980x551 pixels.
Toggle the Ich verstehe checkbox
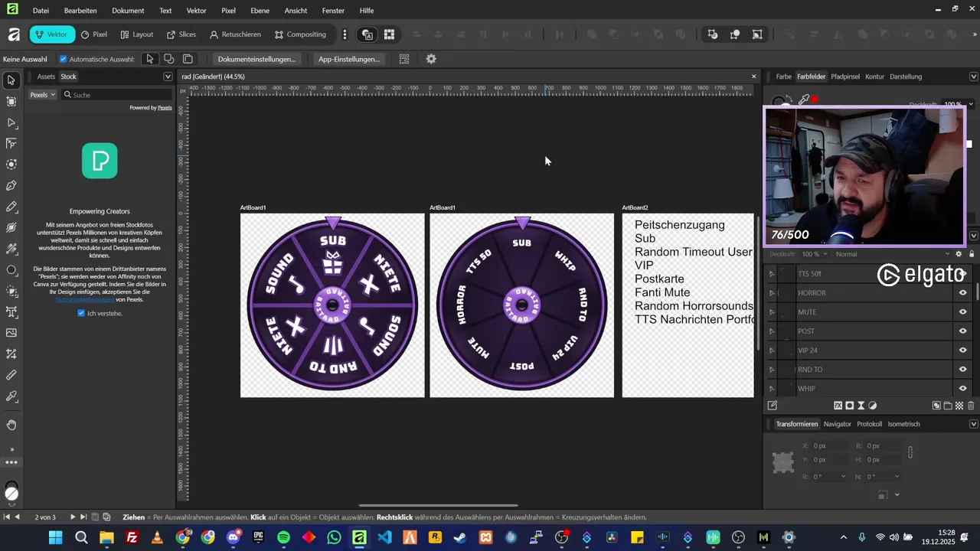(81, 313)
